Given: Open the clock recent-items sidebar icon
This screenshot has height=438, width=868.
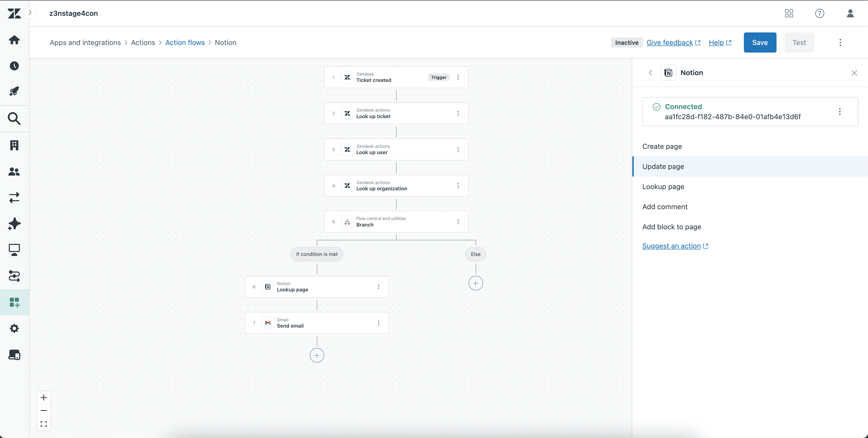Looking at the screenshot, I should tap(14, 66).
